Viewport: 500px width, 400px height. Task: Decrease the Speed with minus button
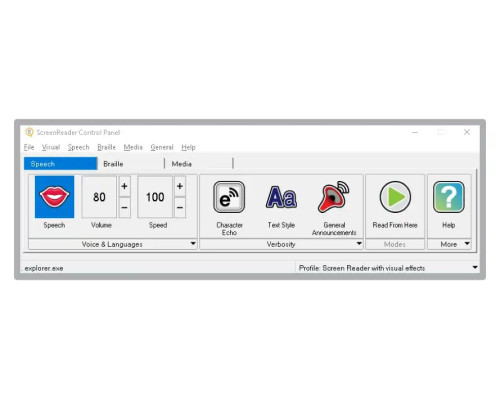point(180,207)
